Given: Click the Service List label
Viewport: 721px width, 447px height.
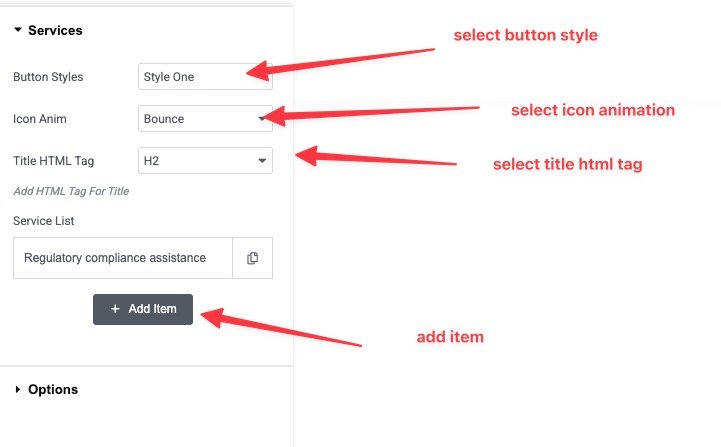Looking at the screenshot, I should pyautogui.click(x=44, y=220).
